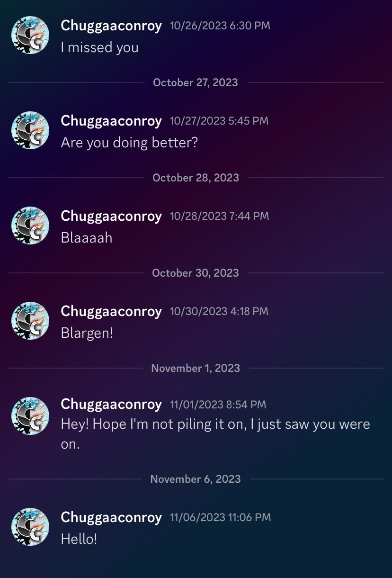This screenshot has width=392, height=578.
Task: Select the 'Are you doing better?' message
Action: (129, 143)
